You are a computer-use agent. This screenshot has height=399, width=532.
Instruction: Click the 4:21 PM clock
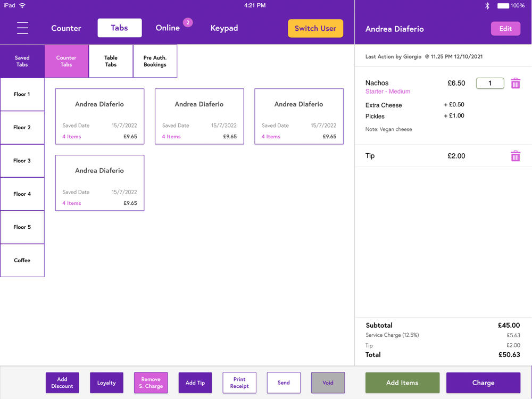click(x=255, y=5)
